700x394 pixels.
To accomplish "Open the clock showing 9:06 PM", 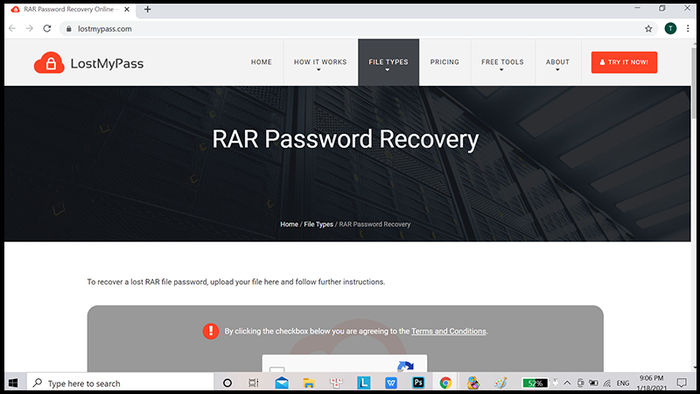I will [x=651, y=383].
